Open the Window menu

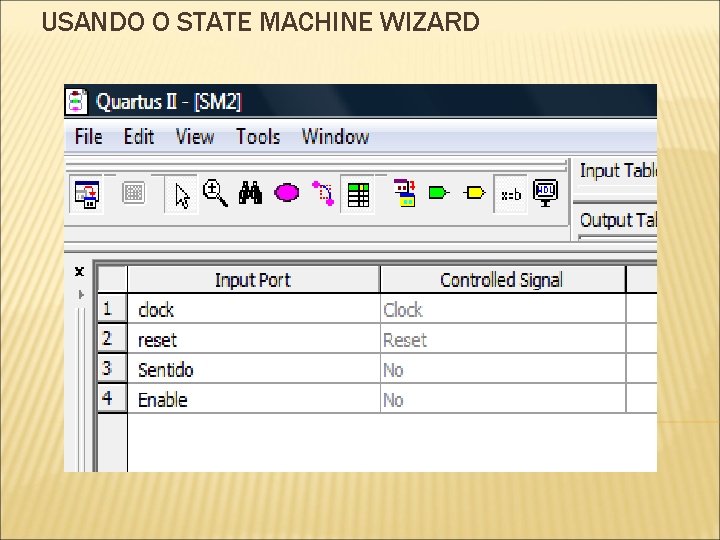pos(335,136)
